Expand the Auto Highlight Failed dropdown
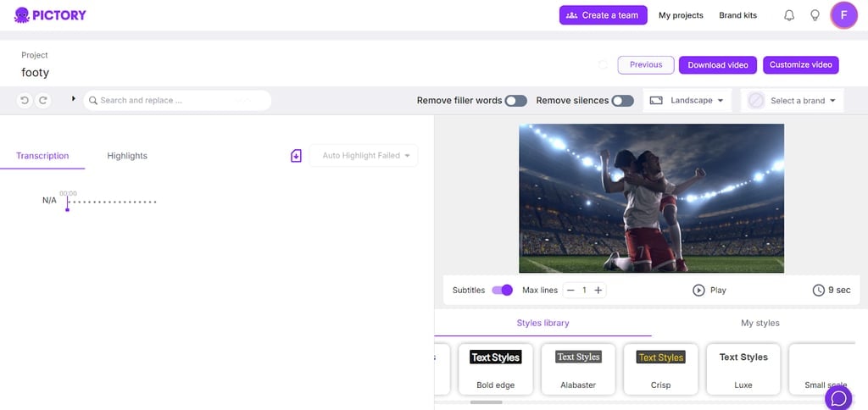This screenshot has height=410, width=868. pos(364,156)
